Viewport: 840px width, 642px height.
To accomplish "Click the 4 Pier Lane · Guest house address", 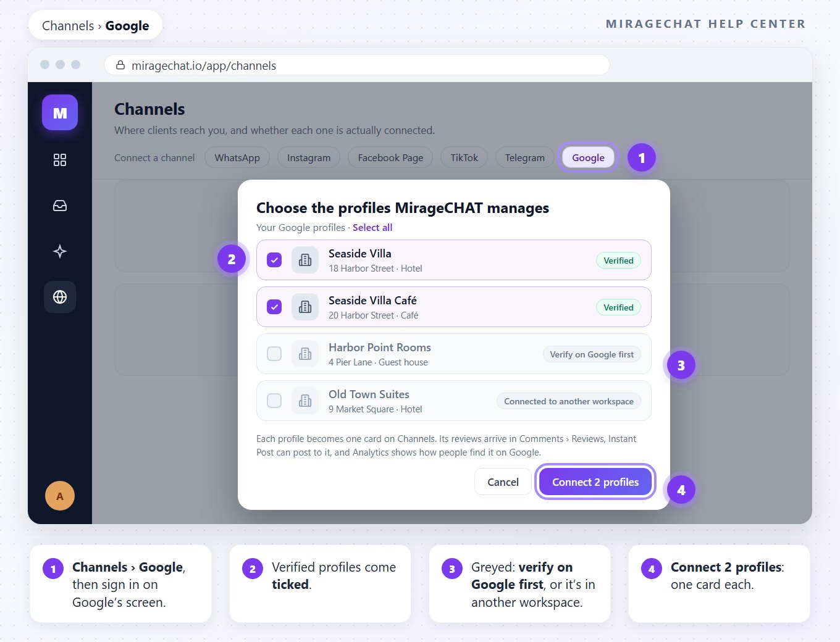I will (x=378, y=362).
